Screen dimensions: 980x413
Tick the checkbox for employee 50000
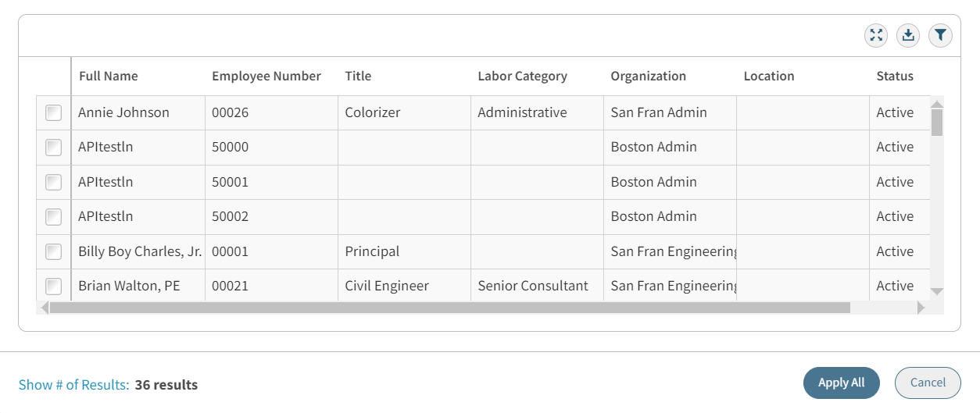[53, 148]
